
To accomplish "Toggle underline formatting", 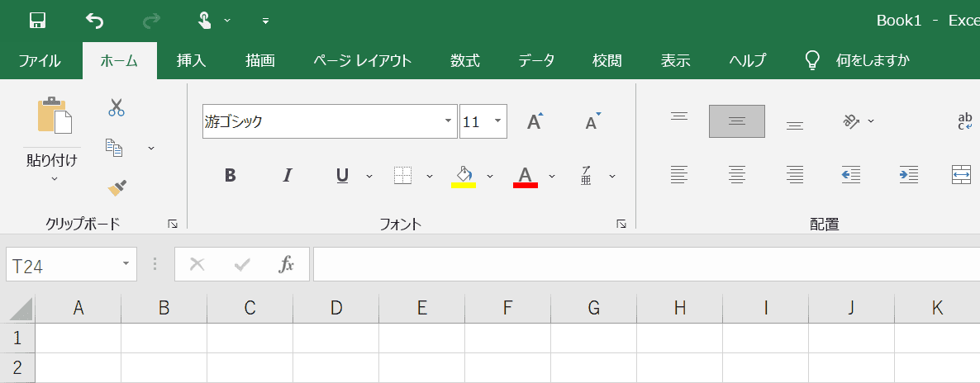I will click(342, 176).
